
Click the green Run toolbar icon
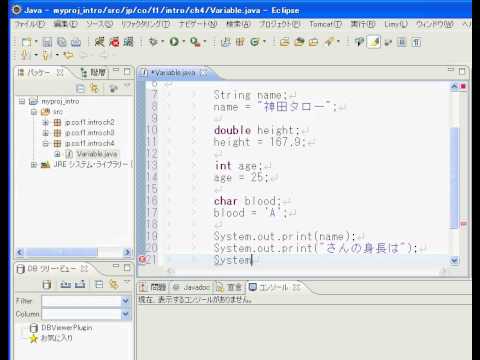pos(174,42)
